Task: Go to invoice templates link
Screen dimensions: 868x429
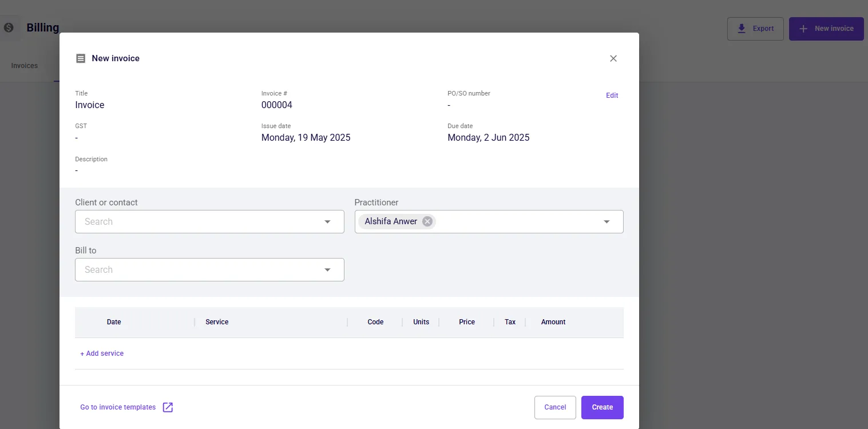Action: (x=118, y=407)
